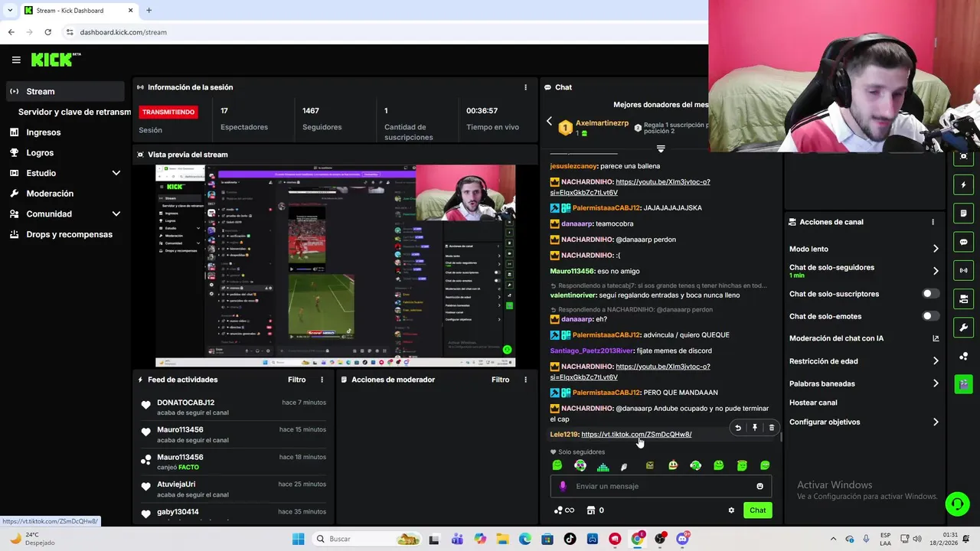The image size is (980, 551).
Task: Click username jesuslezcanoy in chat
Action: point(573,166)
